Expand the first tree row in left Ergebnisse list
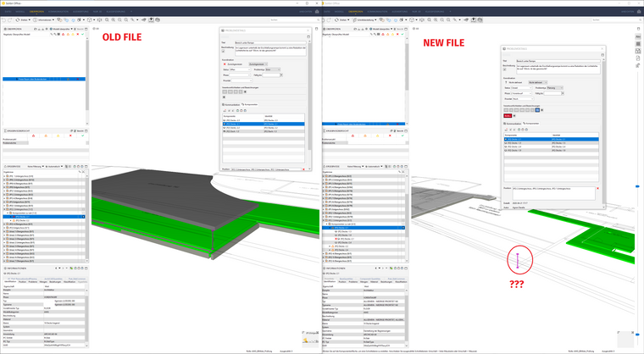Image resolution: width=644 pixels, height=354 pixels. (x=4, y=176)
